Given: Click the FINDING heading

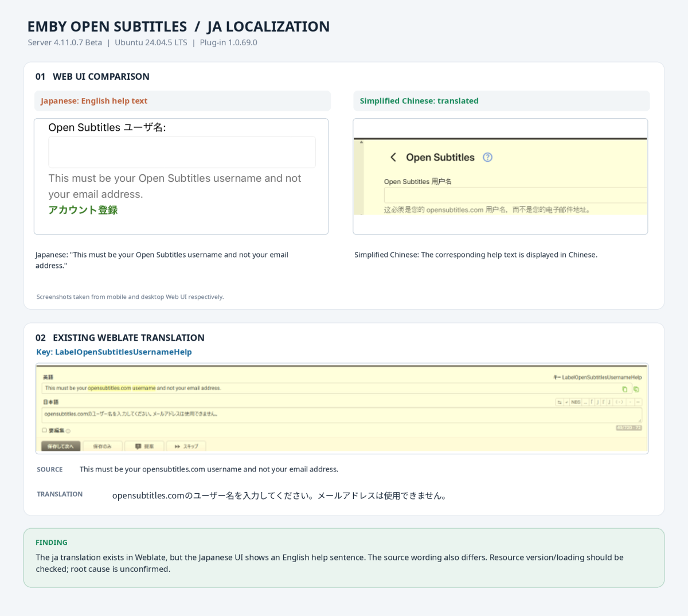Looking at the screenshot, I should [52, 543].
